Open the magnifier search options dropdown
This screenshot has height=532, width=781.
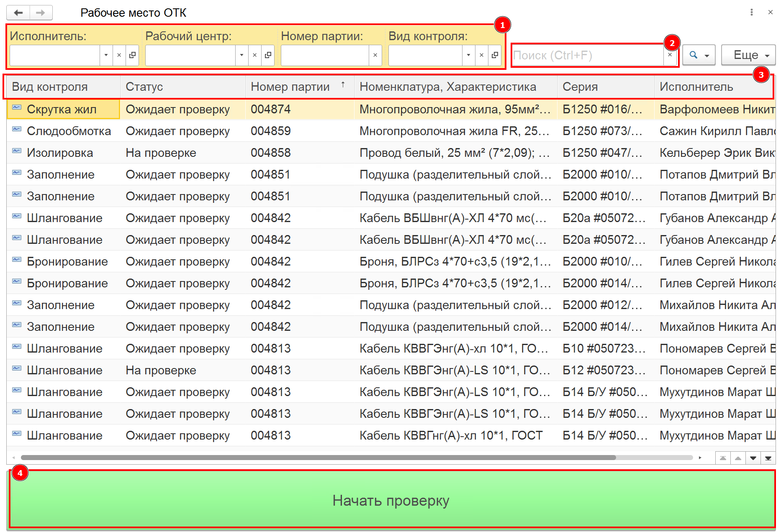pos(699,55)
